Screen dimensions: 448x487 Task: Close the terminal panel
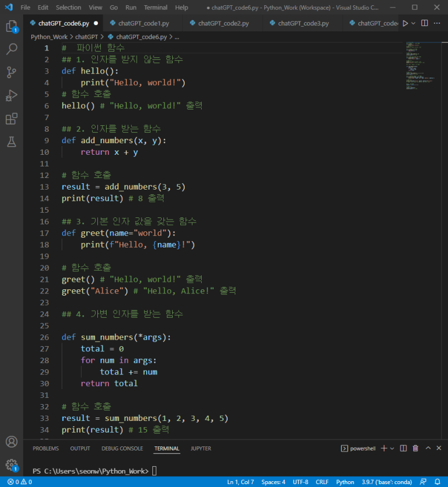point(439,448)
